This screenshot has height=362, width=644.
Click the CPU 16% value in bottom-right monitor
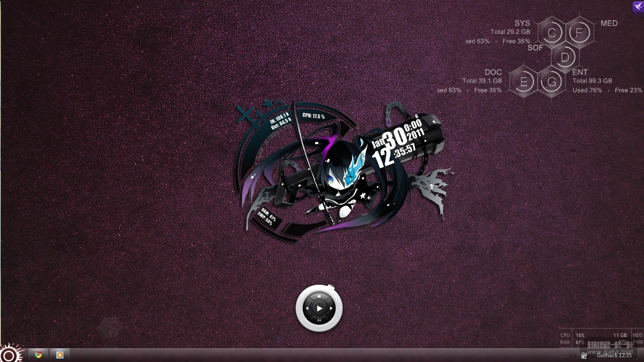[x=580, y=335]
